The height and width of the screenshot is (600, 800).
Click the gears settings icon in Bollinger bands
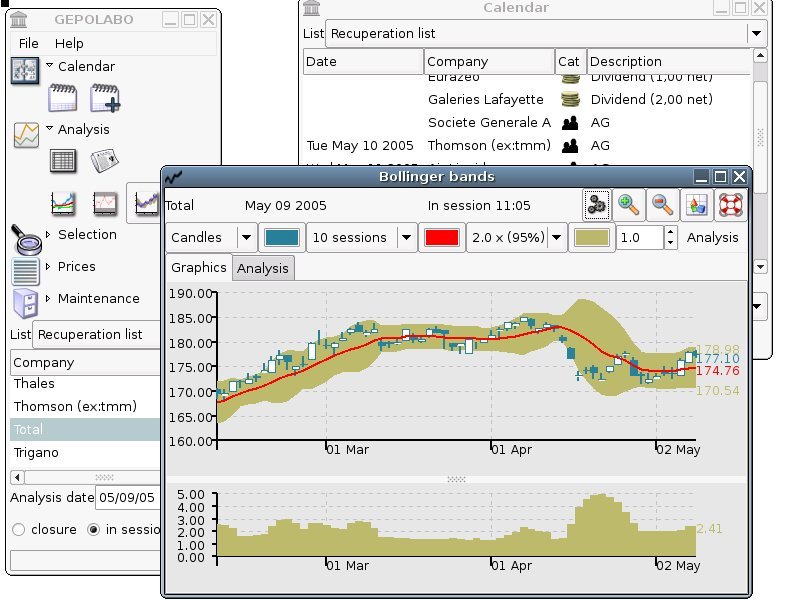coord(596,205)
